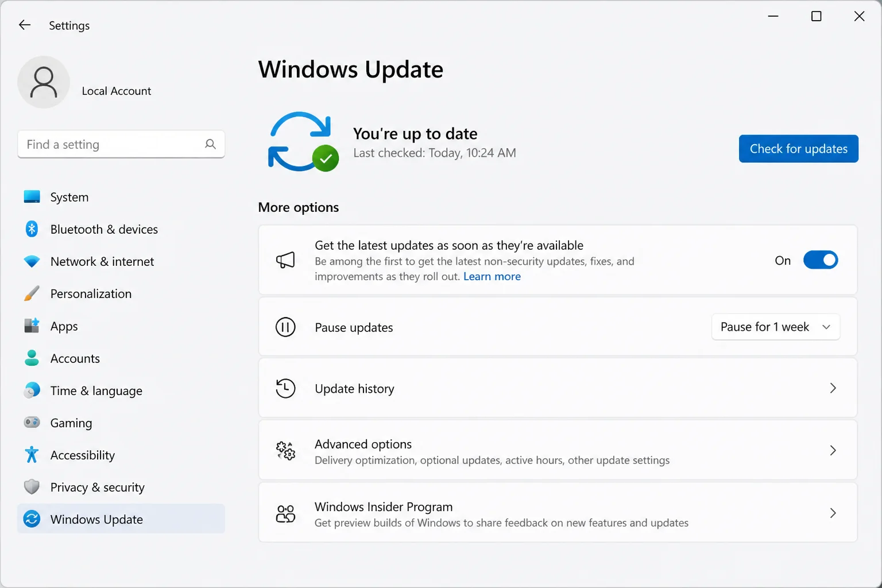The height and width of the screenshot is (588, 882).
Task: Click the pause circle icon
Action: point(285,327)
